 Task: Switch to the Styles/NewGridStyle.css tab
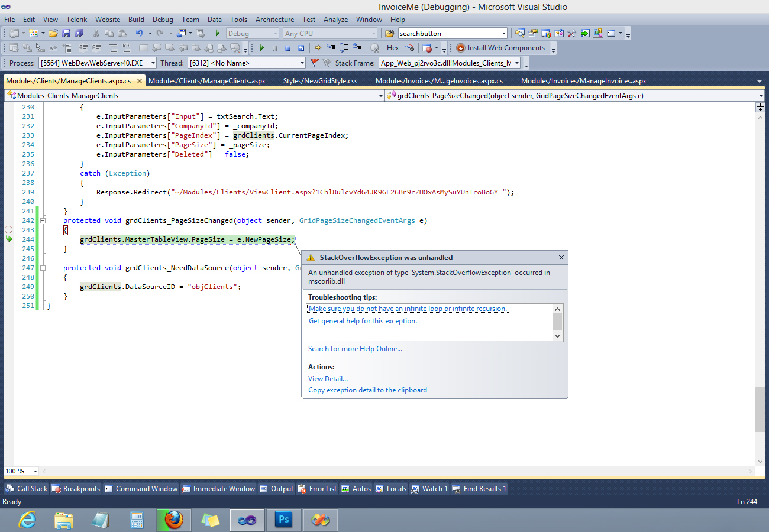pos(320,81)
